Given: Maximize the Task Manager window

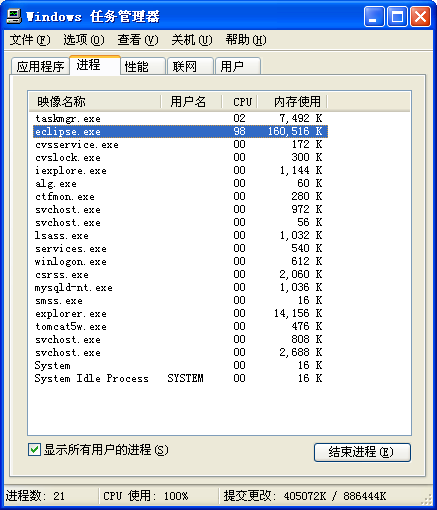Looking at the screenshot, I should (x=397, y=16).
